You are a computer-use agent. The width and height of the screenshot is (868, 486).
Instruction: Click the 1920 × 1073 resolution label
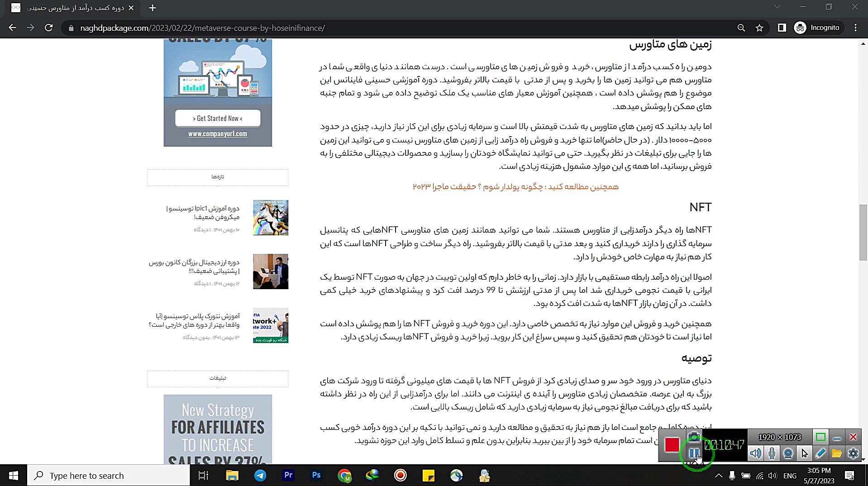(x=780, y=437)
